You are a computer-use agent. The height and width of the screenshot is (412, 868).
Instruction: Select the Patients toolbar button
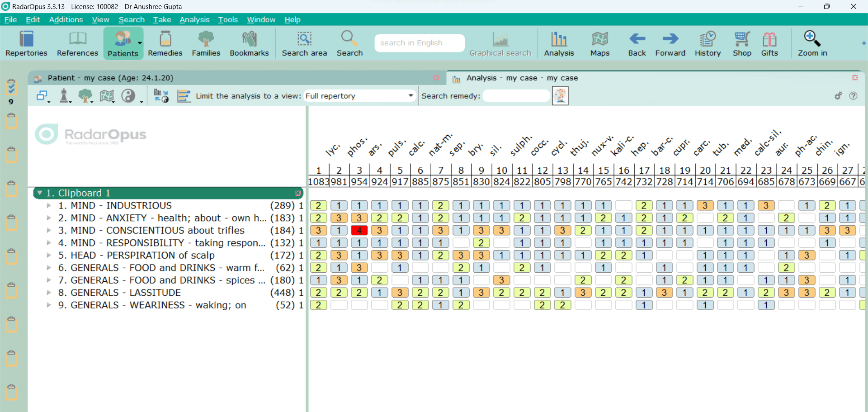123,43
